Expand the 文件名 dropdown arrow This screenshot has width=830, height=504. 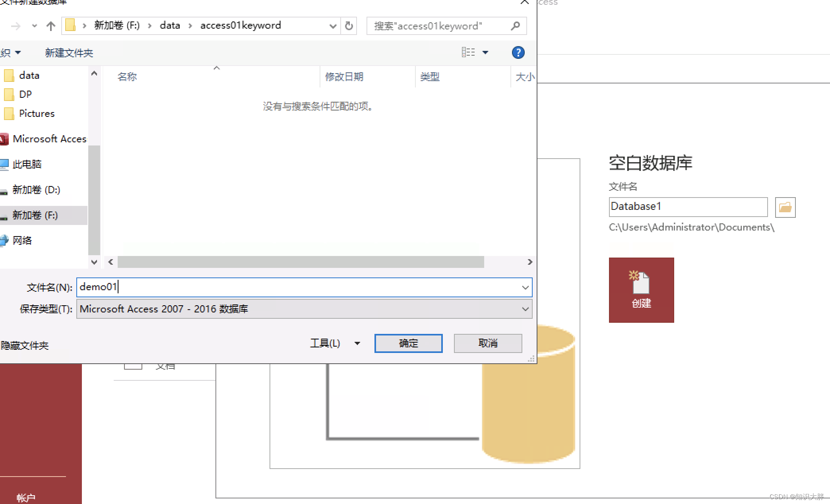[x=525, y=287]
